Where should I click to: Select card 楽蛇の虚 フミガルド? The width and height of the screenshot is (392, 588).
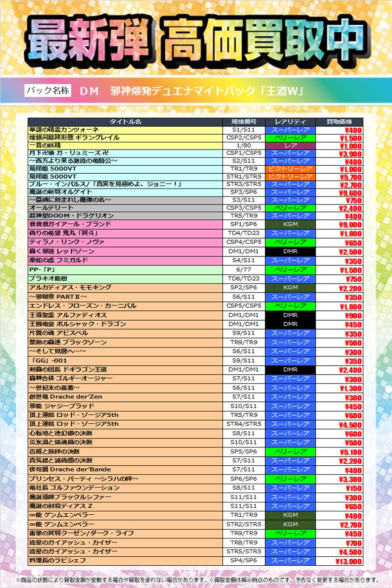(58, 260)
